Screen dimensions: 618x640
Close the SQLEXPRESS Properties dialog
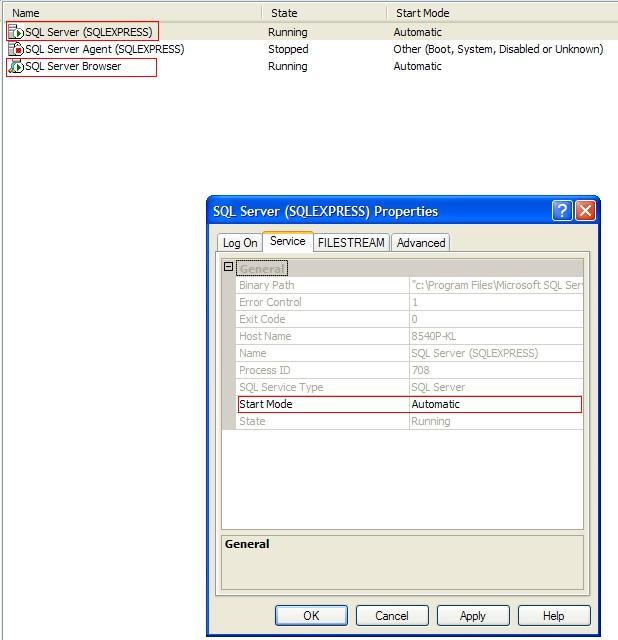pos(585,211)
